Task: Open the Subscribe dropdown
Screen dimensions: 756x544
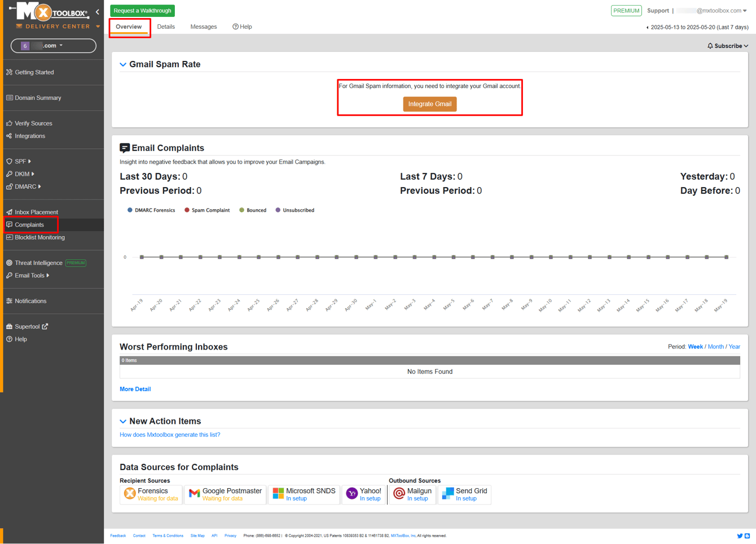Action: pyautogui.click(x=728, y=46)
